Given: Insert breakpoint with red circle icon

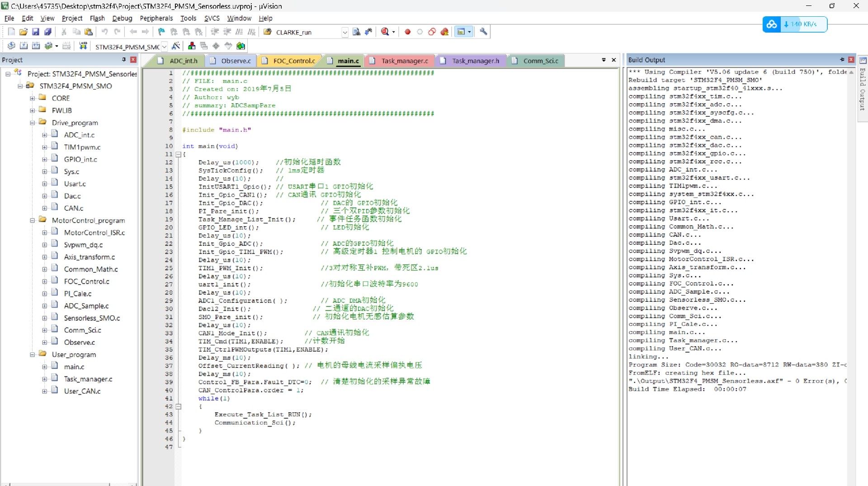Looking at the screenshot, I should point(408,32).
